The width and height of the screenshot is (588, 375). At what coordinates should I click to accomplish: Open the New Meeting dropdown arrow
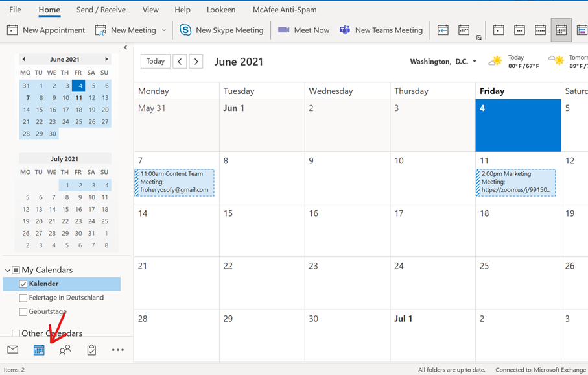(x=164, y=30)
